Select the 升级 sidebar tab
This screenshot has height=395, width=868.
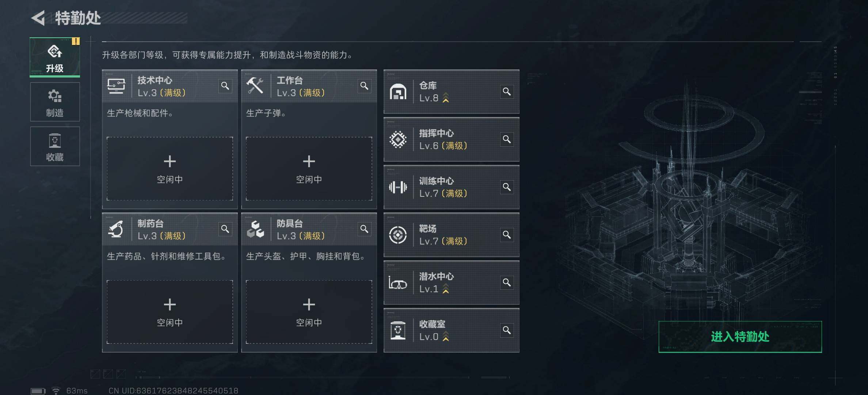(55, 57)
